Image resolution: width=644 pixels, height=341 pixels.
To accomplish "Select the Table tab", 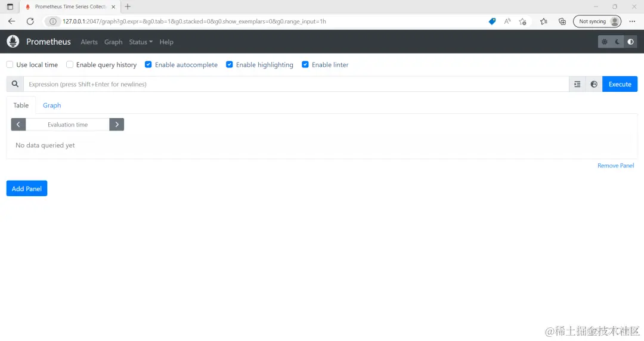I will (21, 105).
